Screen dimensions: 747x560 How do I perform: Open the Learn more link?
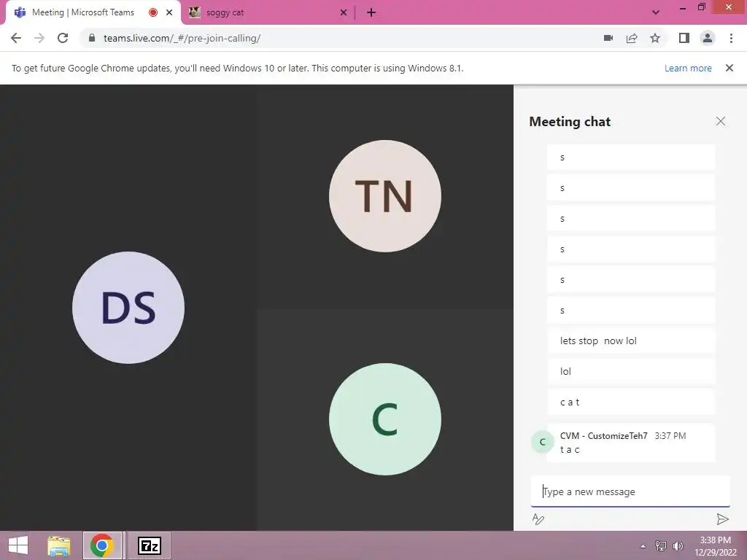pos(688,68)
